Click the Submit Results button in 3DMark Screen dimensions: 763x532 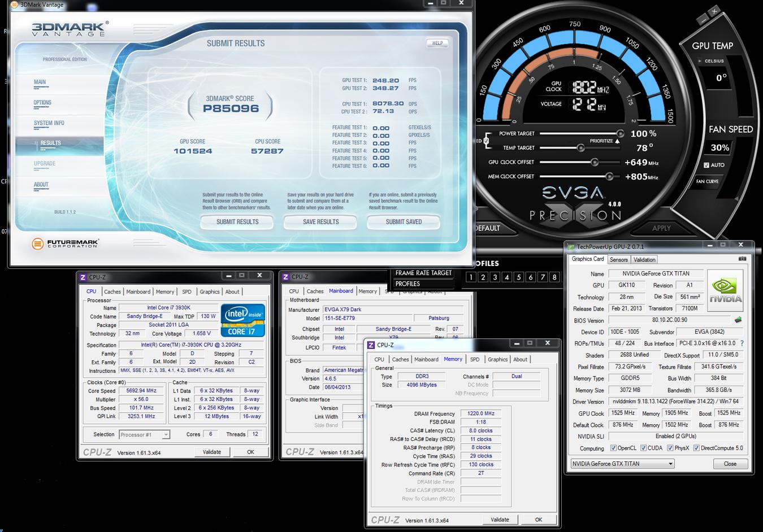pos(237,222)
